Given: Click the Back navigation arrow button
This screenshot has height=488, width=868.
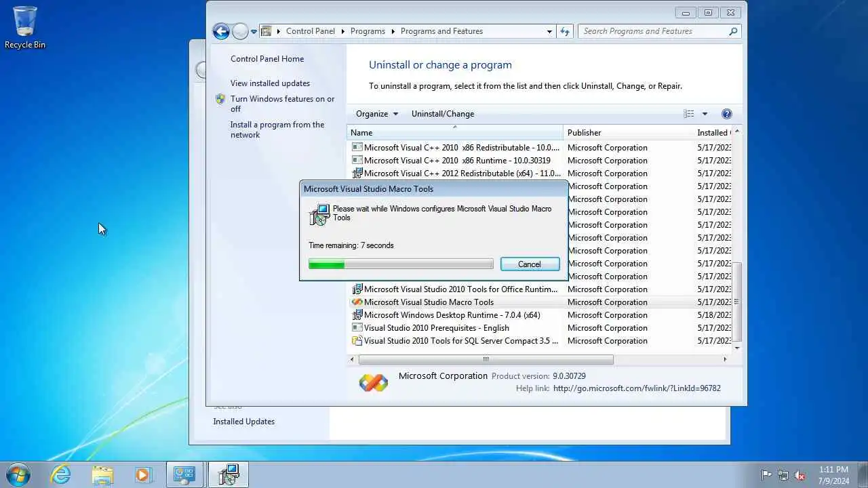Looking at the screenshot, I should pos(221,31).
